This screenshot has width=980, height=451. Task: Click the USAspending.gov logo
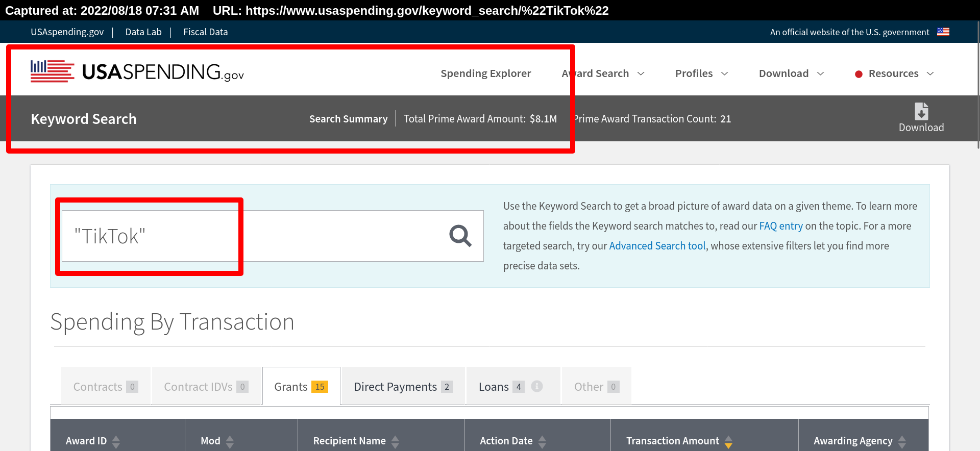(137, 72)
